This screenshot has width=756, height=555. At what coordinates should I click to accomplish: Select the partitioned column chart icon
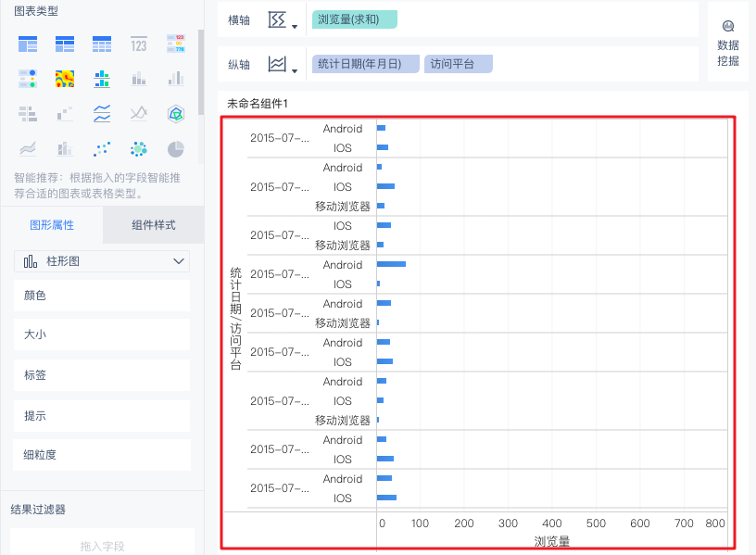102,79
